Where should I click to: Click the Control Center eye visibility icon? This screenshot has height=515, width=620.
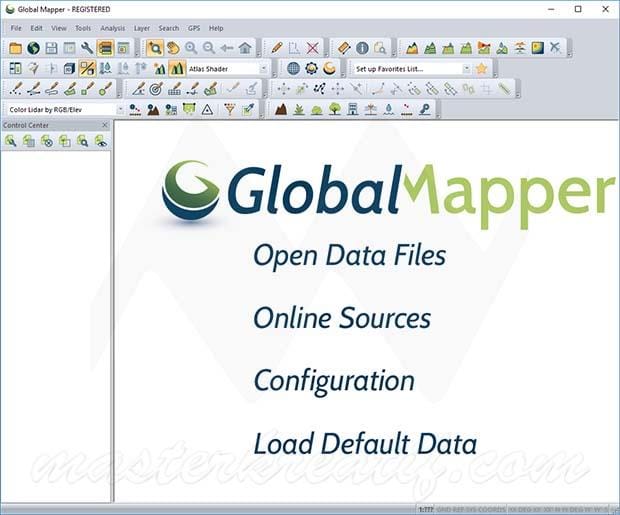(x=101, y=141)
